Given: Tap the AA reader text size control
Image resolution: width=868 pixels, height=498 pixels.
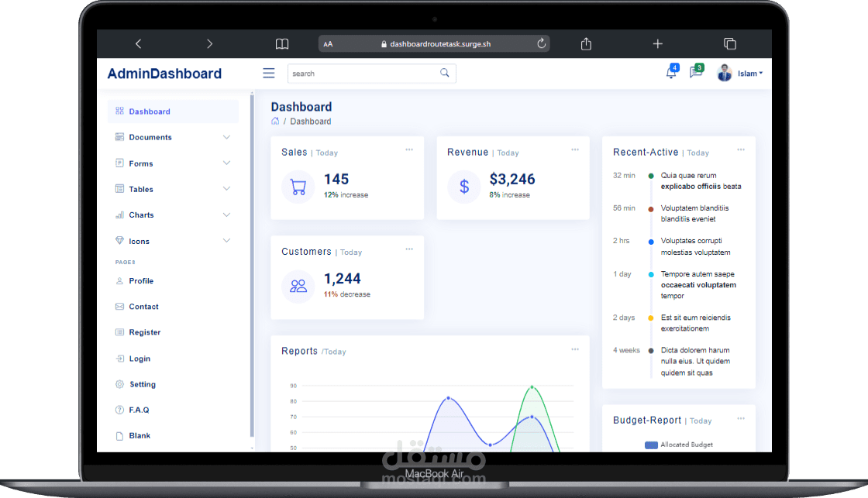Looking at the screenshot, I should tap(329, 44).
